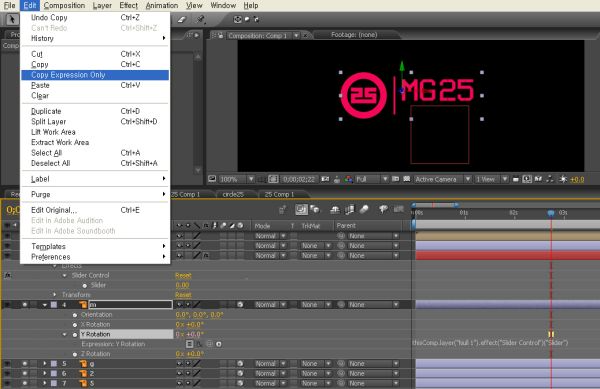Expand the Transform group
The image size is (600, 389).
point(55,295)
